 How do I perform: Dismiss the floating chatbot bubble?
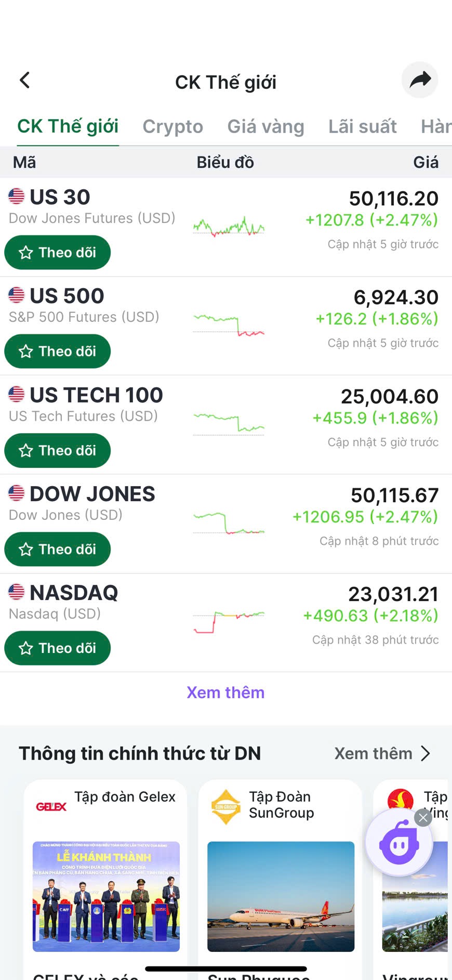423,818
